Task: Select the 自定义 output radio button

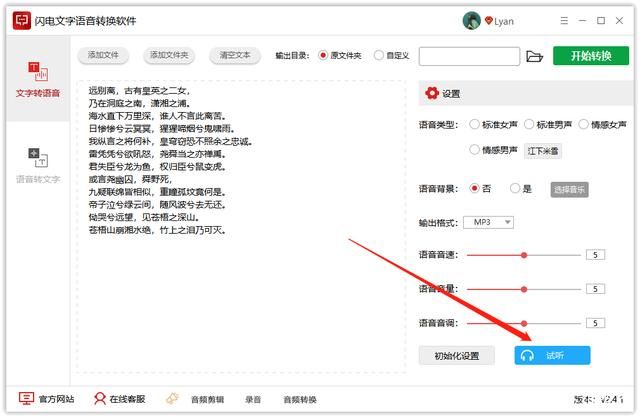Action: (x=379, y=55)
